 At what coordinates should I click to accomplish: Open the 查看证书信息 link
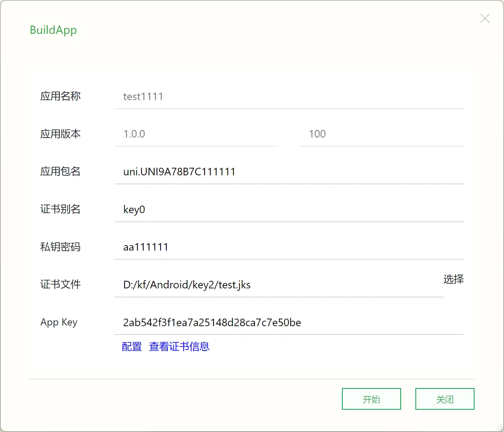(179, 346)
